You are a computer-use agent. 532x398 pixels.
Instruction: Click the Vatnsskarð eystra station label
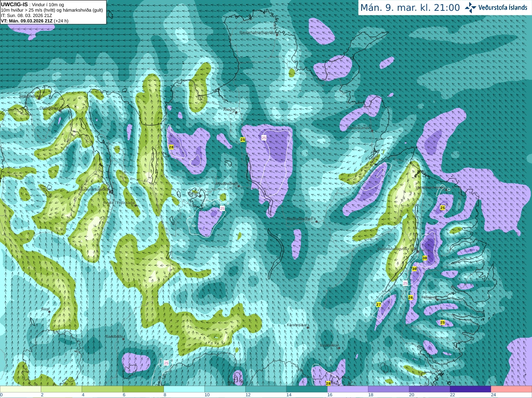[x=431, y=187]
